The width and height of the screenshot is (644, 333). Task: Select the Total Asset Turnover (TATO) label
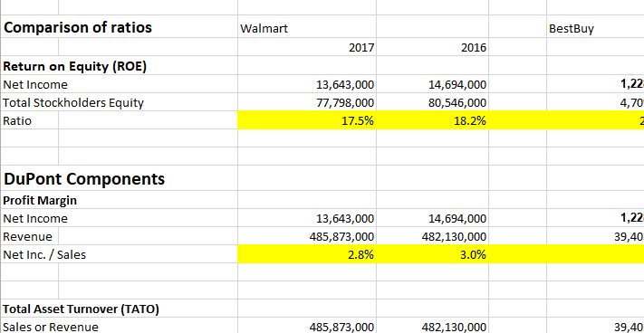click(x=81, y=309)
